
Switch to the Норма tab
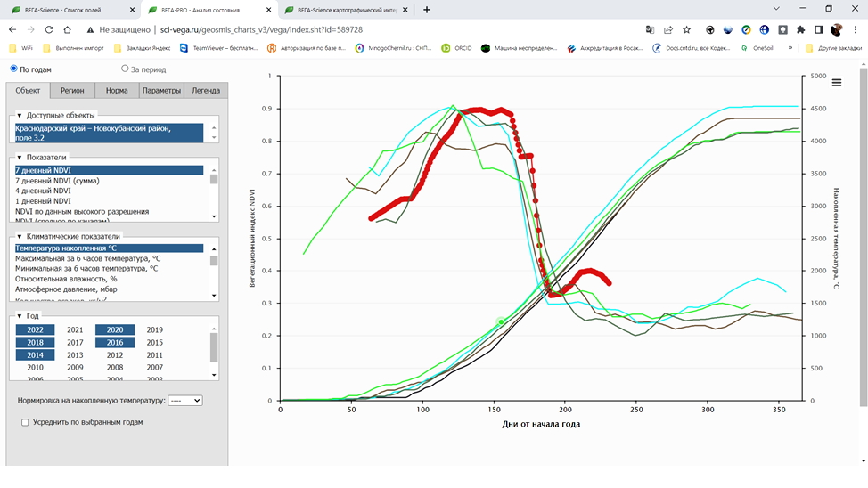117,90
